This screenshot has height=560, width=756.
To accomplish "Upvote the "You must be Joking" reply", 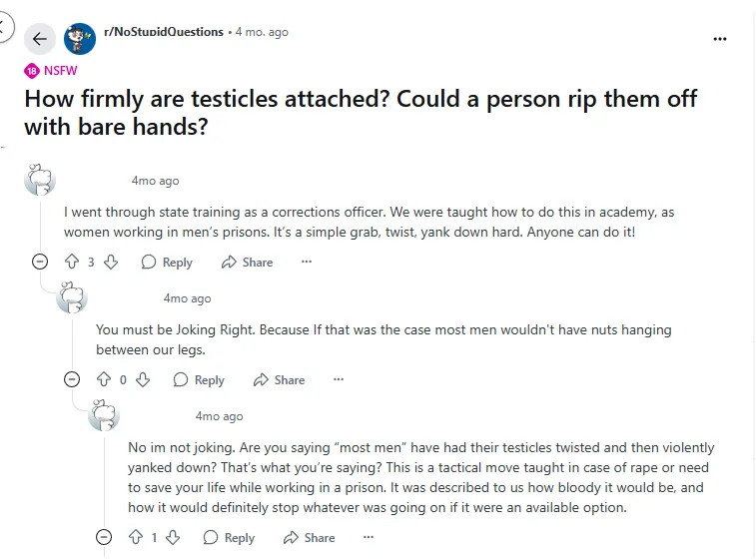I will (x=103, y=380).
